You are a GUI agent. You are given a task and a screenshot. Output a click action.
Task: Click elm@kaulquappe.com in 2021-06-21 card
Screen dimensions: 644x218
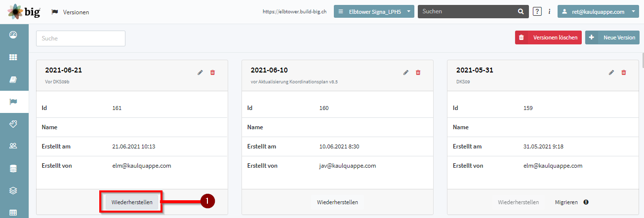point(142,166)
